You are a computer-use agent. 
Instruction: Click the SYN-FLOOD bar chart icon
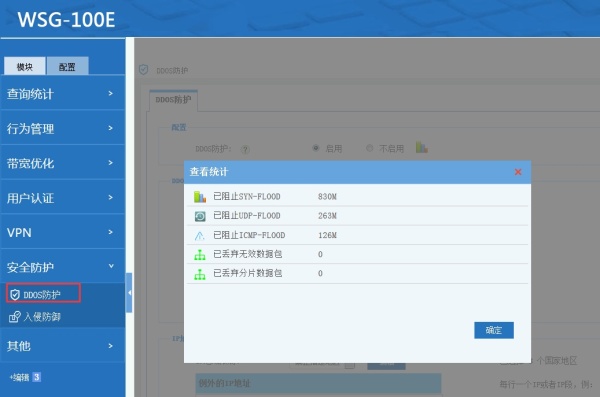200,197
